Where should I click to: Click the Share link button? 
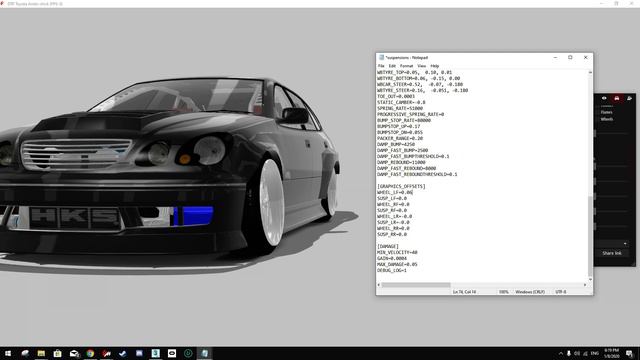pos(611,253)
